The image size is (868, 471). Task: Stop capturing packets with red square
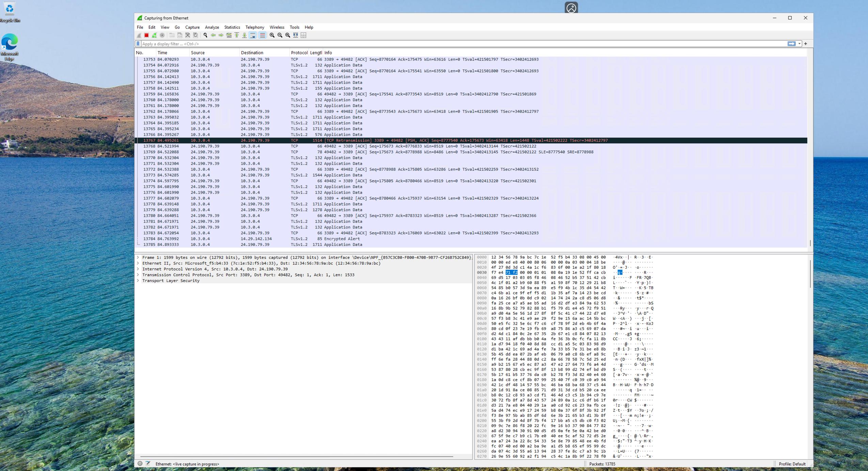(146, 35)
